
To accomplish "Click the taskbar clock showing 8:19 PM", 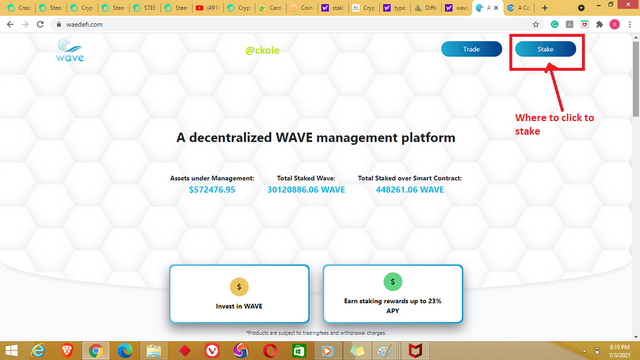I will coord(620,351).
